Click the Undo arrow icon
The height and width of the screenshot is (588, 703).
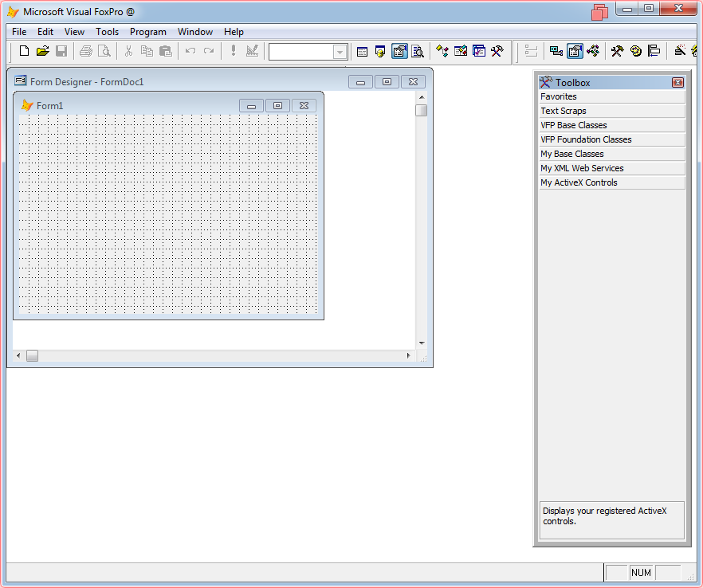pyautogui.click(x=190, y=51)
